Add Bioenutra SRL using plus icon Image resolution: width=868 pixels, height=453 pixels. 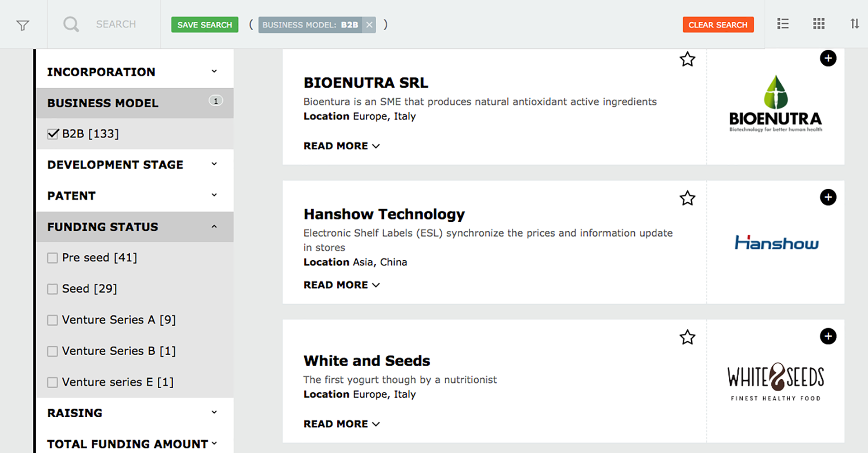pos(828,58)
